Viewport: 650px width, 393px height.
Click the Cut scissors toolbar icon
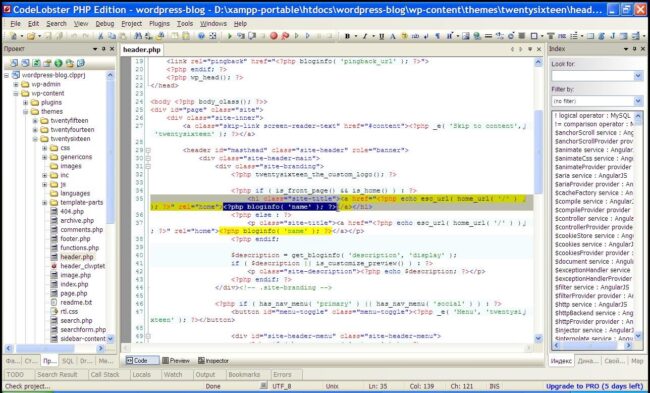click(100, 36)
